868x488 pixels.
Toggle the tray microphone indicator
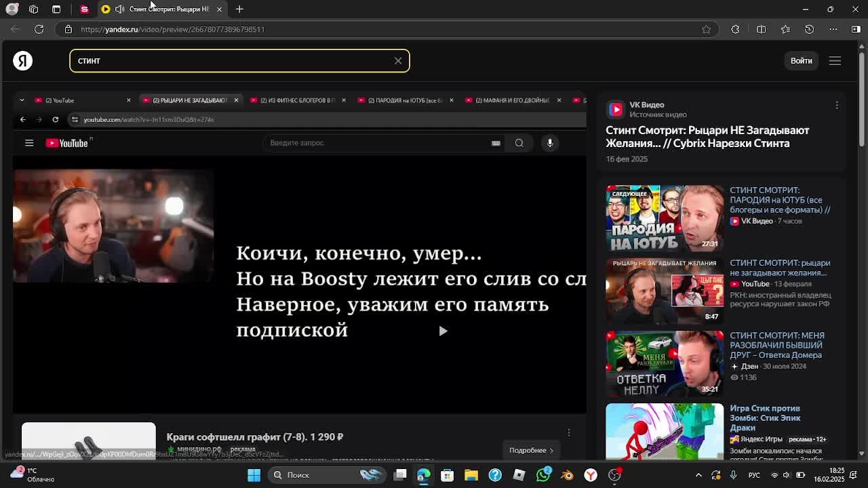pyautogui.click(x=734, y=475)
